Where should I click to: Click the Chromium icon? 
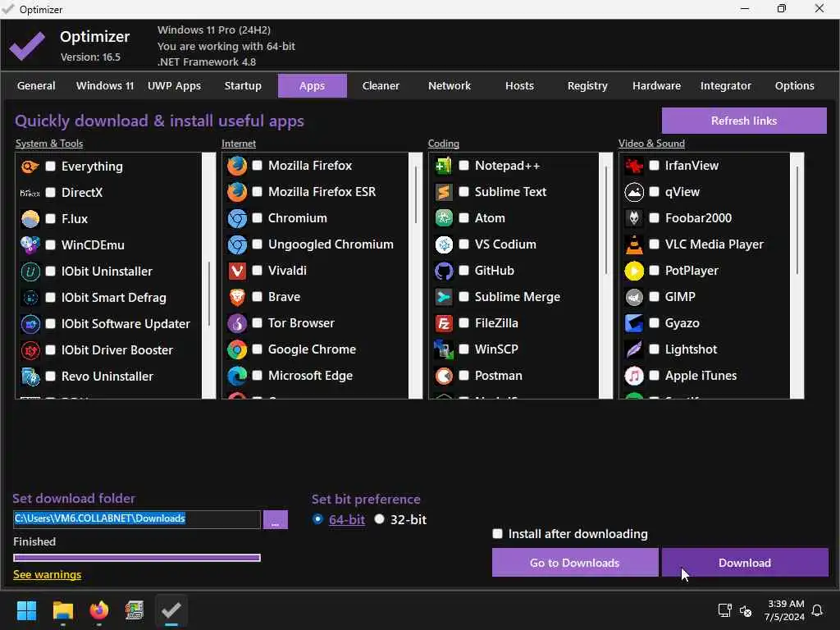tap(237, 218)
